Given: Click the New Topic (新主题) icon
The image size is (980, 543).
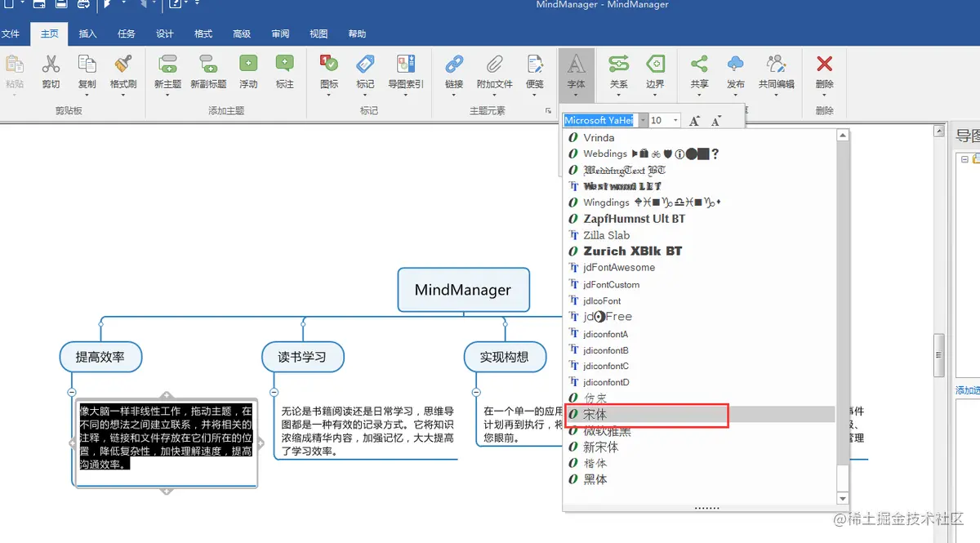Looking at the screenshot, I should pyautogui.click(x=167, y=65).
